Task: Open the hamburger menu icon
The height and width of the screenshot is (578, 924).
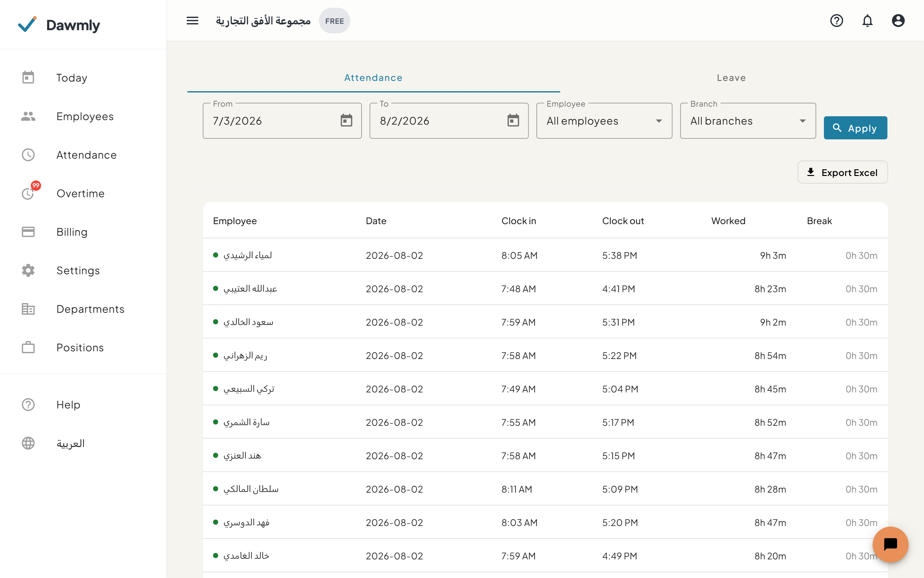Action: point(193,21)
